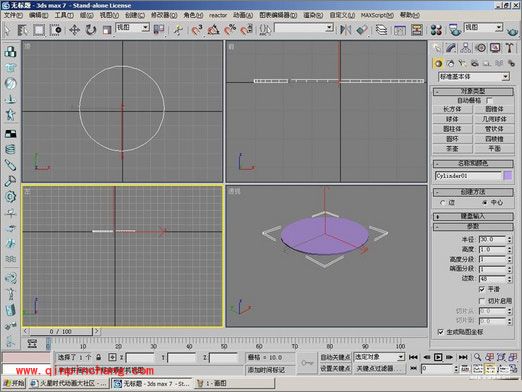Click the Zoom magnifier viewport control
This screenshot has width=522, height=392.
coord(477,357)
